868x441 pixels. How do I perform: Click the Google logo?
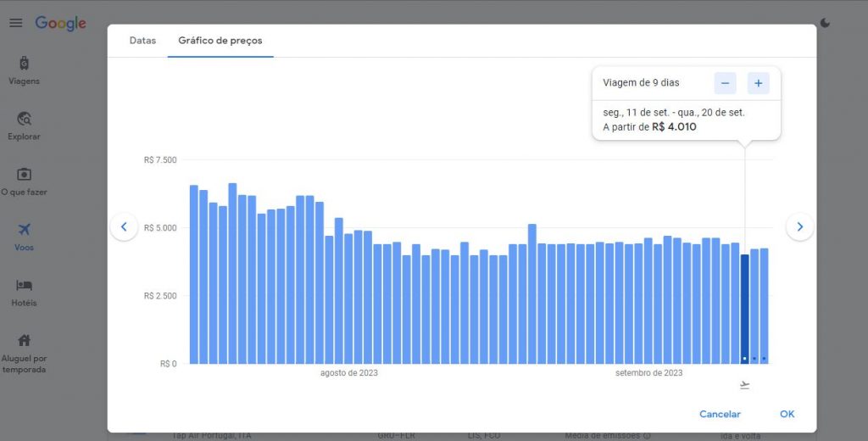[x=60, y=23]
